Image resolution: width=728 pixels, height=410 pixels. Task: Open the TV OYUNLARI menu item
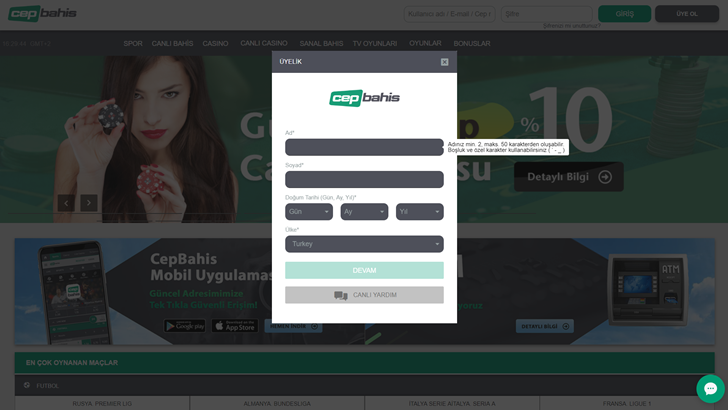coord(375,44)
